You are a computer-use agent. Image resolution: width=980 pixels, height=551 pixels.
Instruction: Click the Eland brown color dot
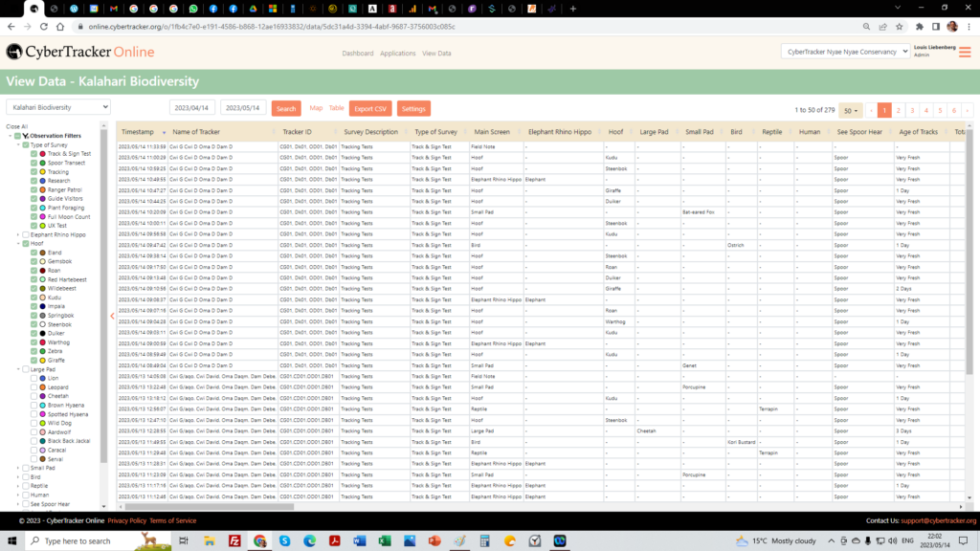coord(42,253)
